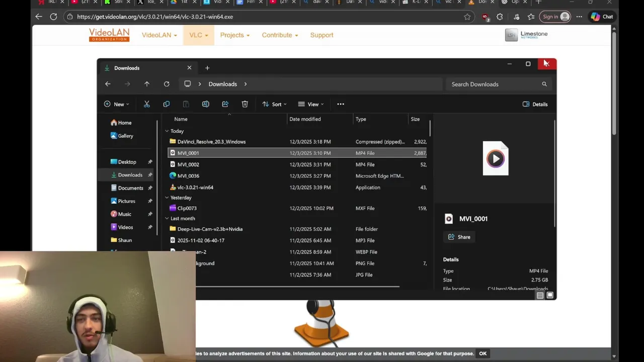The height and width of the screenshot is (362, 644).
Task: Click the Support link on the website
Action: 321,35
